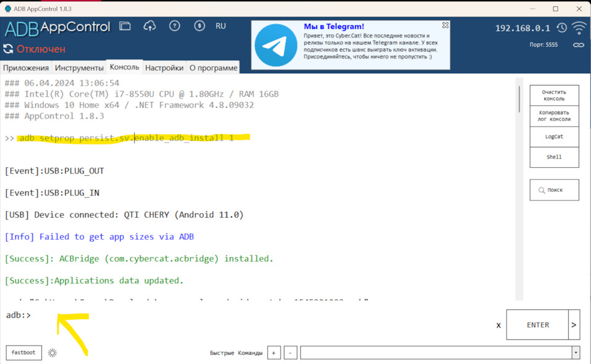Image resolution: width=591 pixels, height=364 pixels.
Task: Remove quick command with minus button
Action: click(290, 353)
